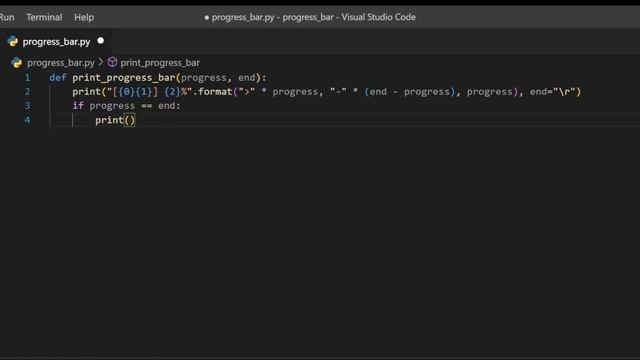Click line number 2 in the gutter
Viewport: 640px width, 360px height.
pyautogui.click(x=27, y=91)
